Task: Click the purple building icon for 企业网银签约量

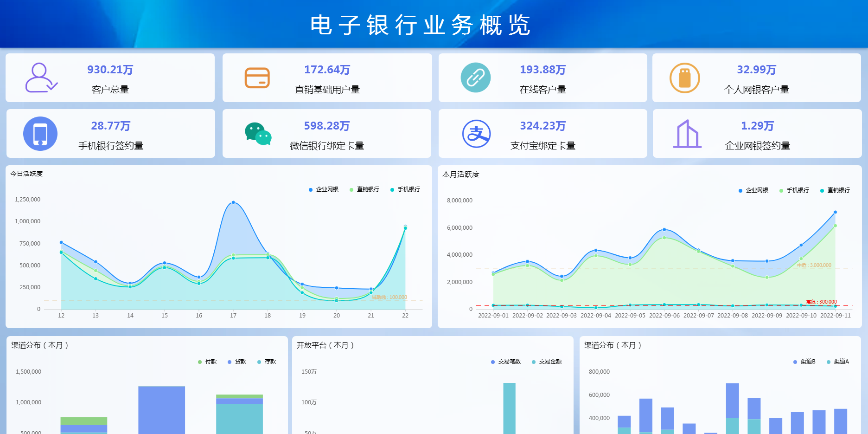Action: coord(687,134)
